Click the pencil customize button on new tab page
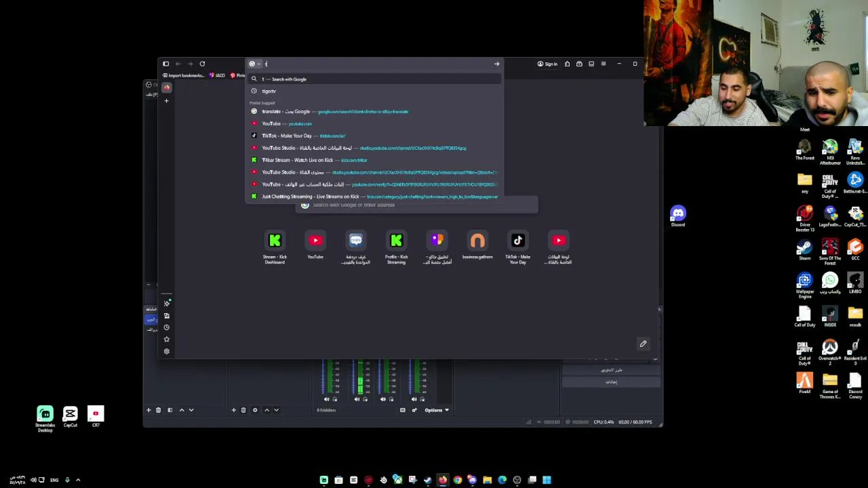This screenshot has width=868, height=488. click(643, 344)
